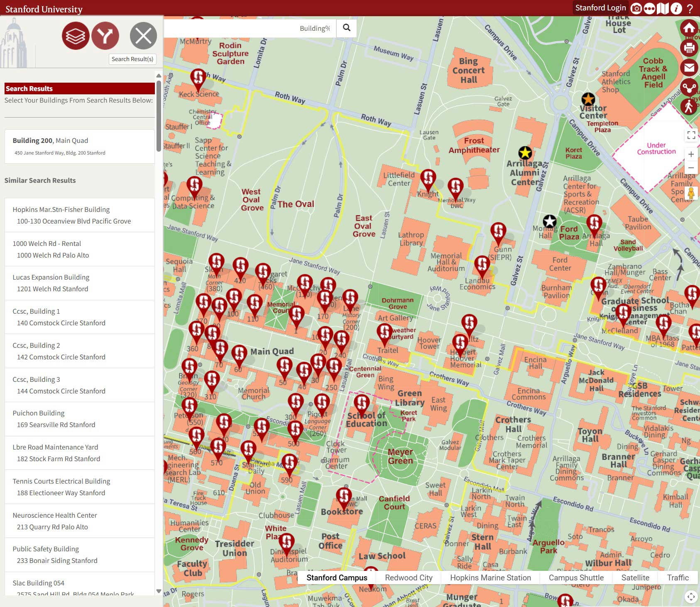Click the camera snapshot icon
This screenshot has width=700, height=607.
coord(636,8)
